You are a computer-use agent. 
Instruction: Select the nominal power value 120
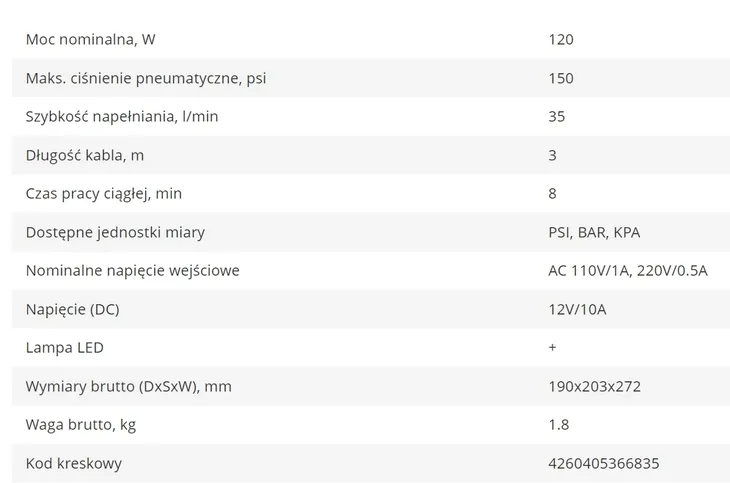[561, 40]
